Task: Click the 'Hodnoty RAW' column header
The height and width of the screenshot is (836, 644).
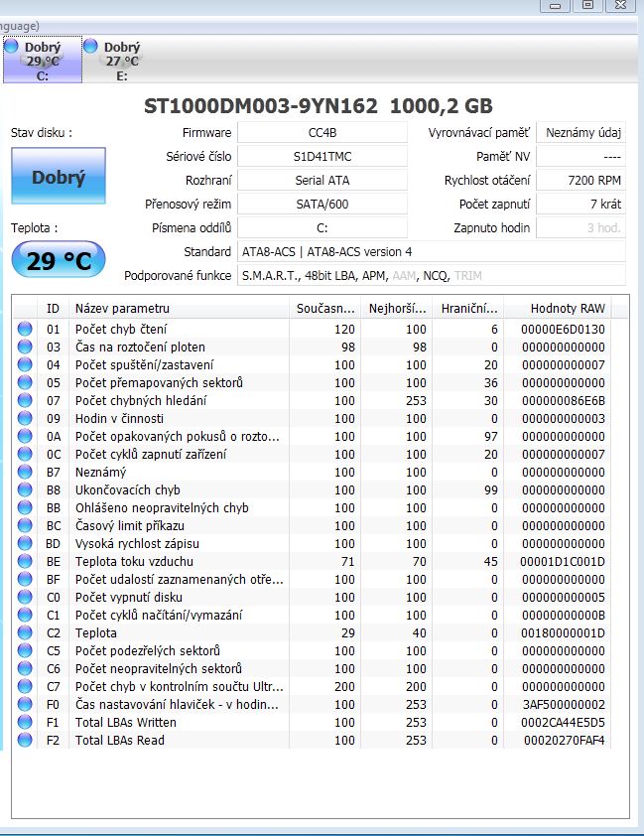Action: (x=558, y=308)
